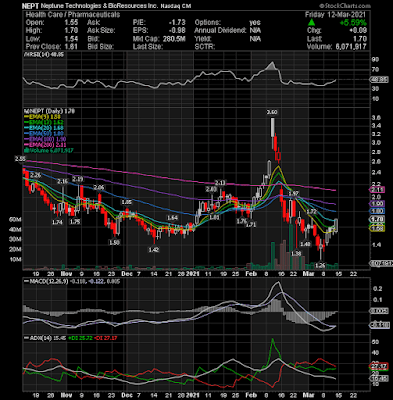Click the Friday 12-Mar-2021 date label

pyautogui.click(x=335, y=14)
